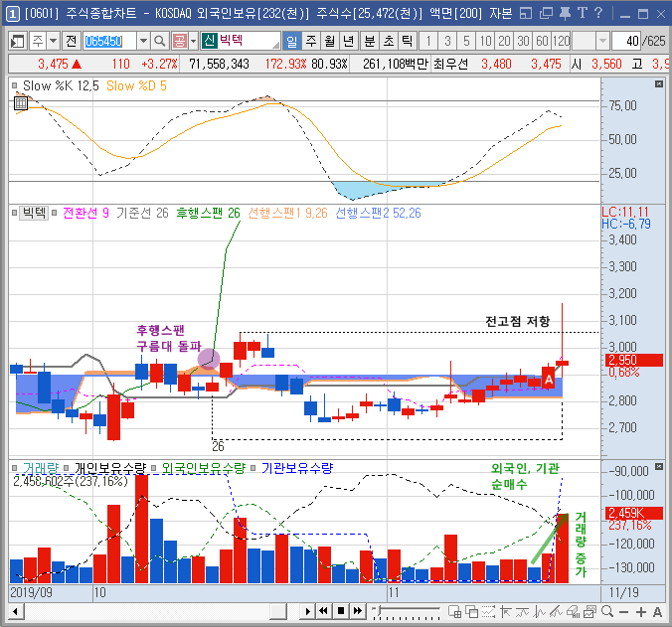672x627 pixels.
Task: Click the rewind playback button
Action: (323, 611)
